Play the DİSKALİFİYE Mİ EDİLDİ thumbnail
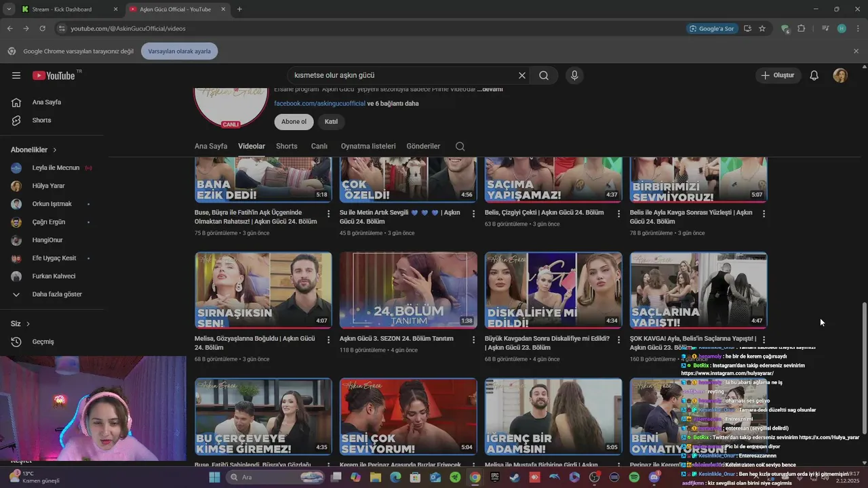Viewport: 868px width, 488px height. (553, 290)
